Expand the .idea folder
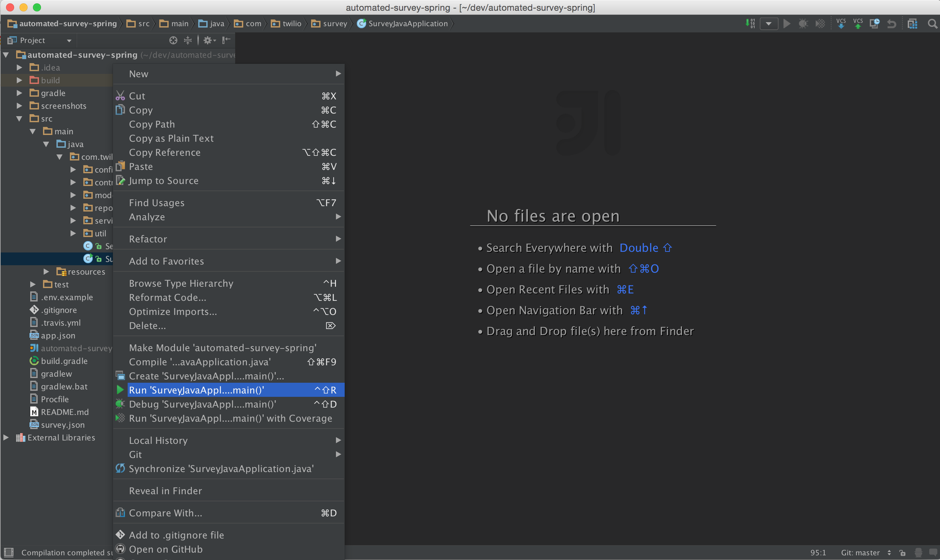 coord(19,67)
